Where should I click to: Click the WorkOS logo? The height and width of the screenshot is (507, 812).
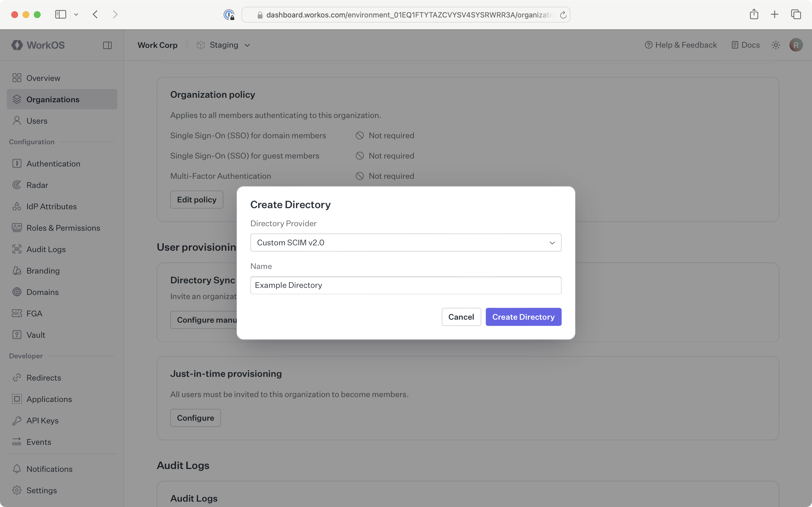[x=38, y=45]
